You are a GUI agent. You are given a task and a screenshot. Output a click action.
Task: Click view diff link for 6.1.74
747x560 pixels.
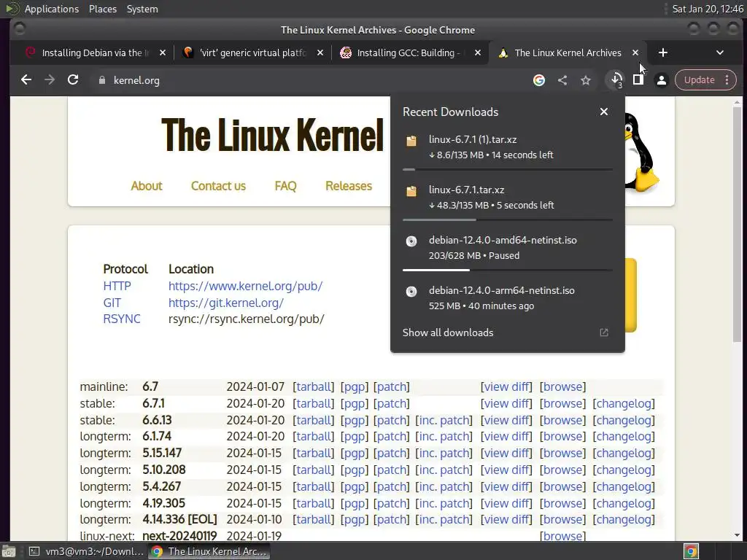click(x=506, y=436)
